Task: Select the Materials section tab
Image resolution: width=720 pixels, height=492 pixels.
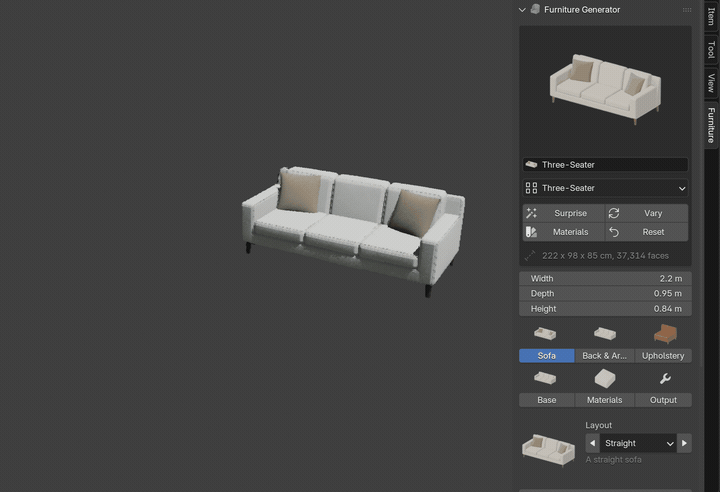Action: [604, 400]
